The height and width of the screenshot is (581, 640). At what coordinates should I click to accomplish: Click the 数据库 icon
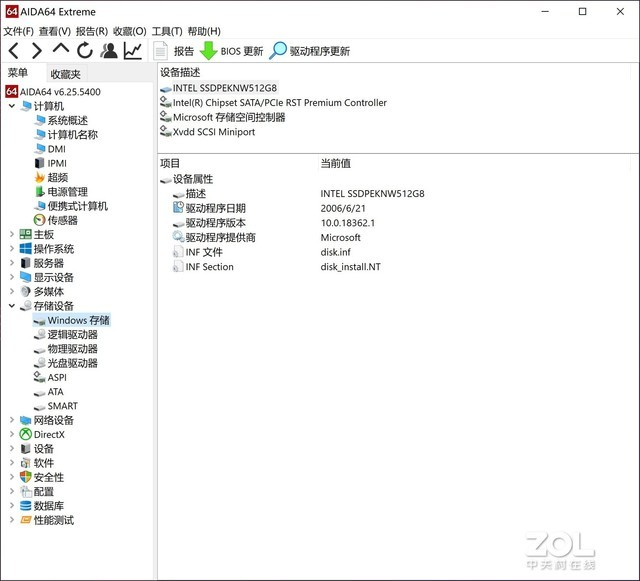(x=26, y=506)
